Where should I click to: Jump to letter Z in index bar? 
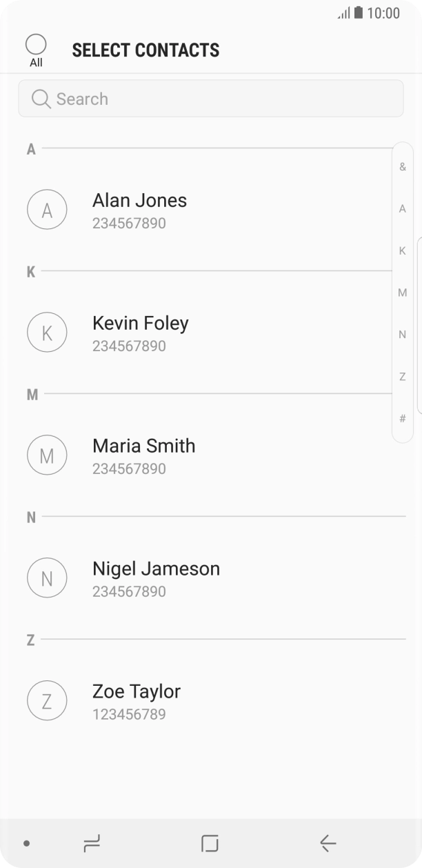tap(403, 377)
